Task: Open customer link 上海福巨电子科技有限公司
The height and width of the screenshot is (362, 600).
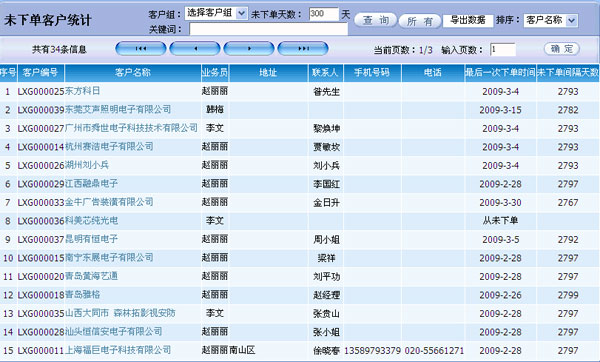Action: pos(118,350)
